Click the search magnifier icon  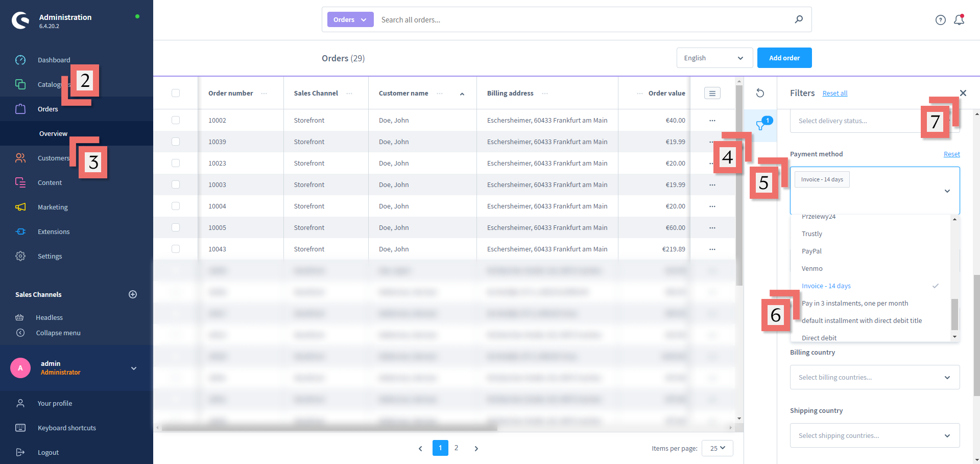point(799,19)
